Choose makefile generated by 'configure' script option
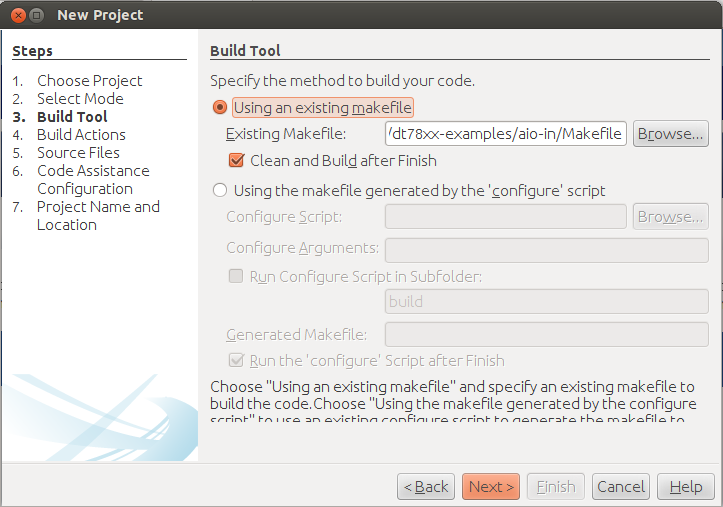This screenshot has height=507, width=723. [220, 190]
